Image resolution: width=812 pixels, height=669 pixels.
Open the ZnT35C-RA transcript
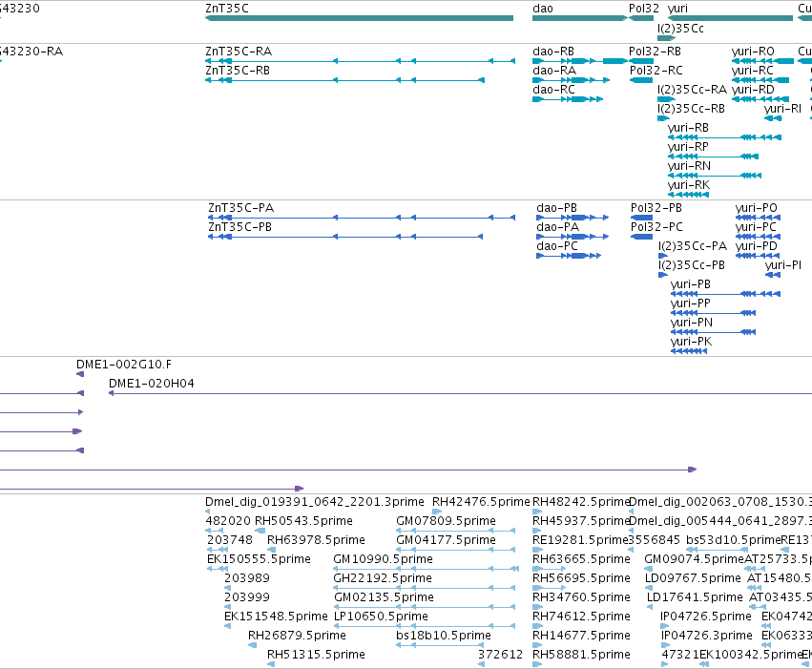pyautogui.click(x=360, y=61)
